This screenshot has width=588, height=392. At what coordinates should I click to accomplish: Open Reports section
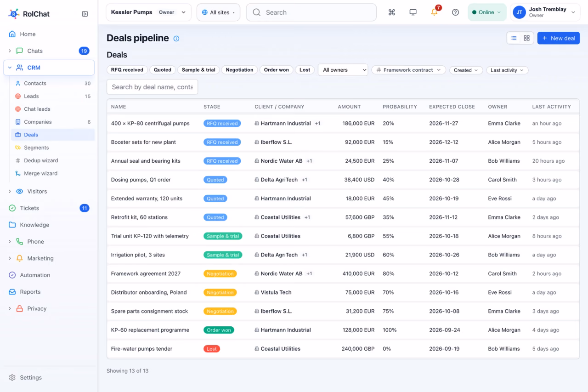pyautogui.click(x=49, y=292)
